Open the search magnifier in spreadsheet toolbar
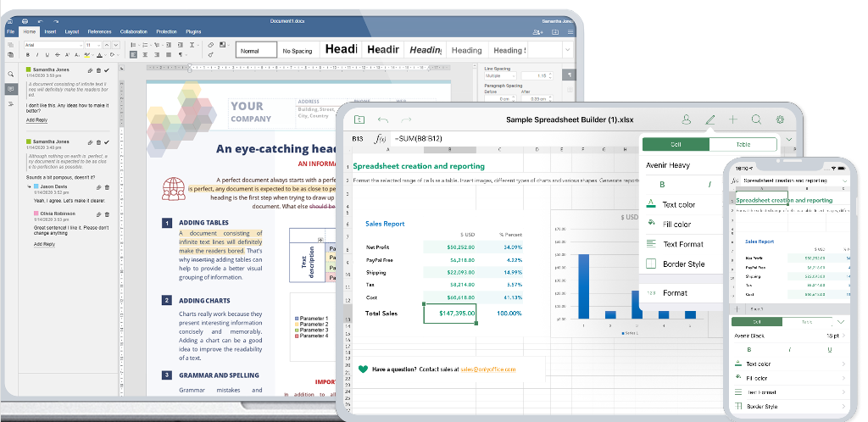Image resolution: width=868 pixels, height=422 pixels. click(756, 120)
